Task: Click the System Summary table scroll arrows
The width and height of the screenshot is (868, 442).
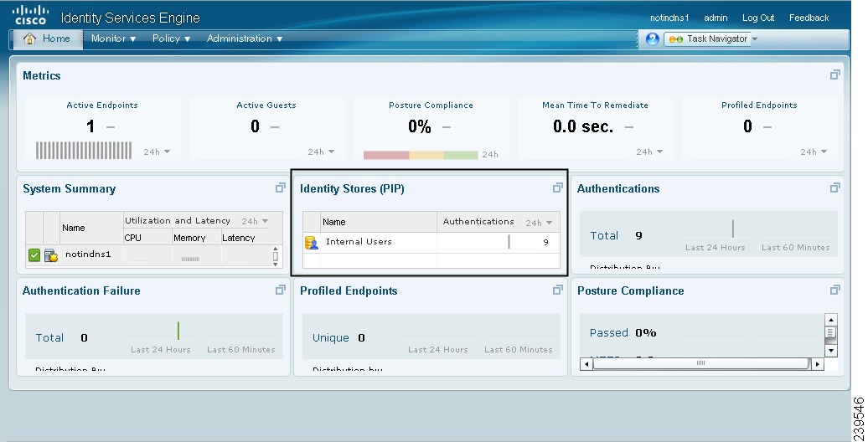Action: pos(275,257)
